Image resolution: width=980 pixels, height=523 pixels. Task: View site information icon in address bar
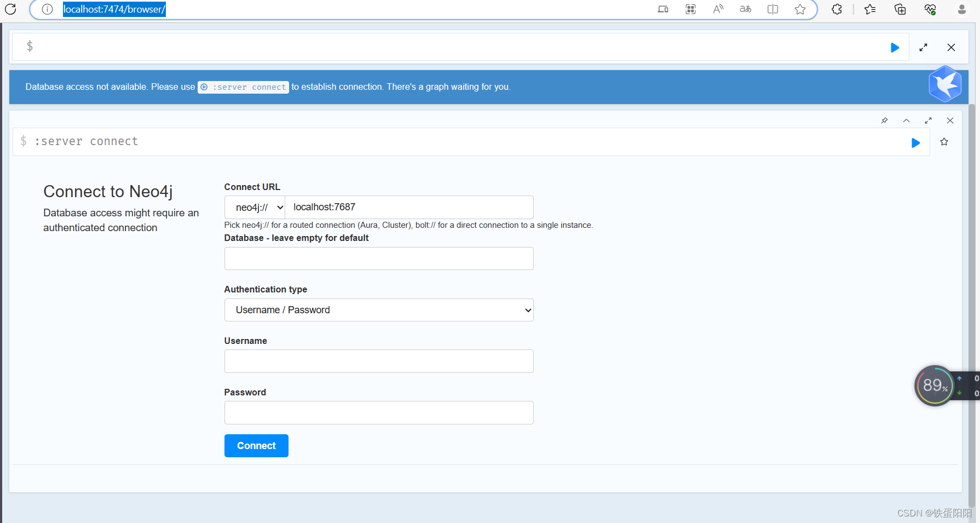(x=47, y=9)
